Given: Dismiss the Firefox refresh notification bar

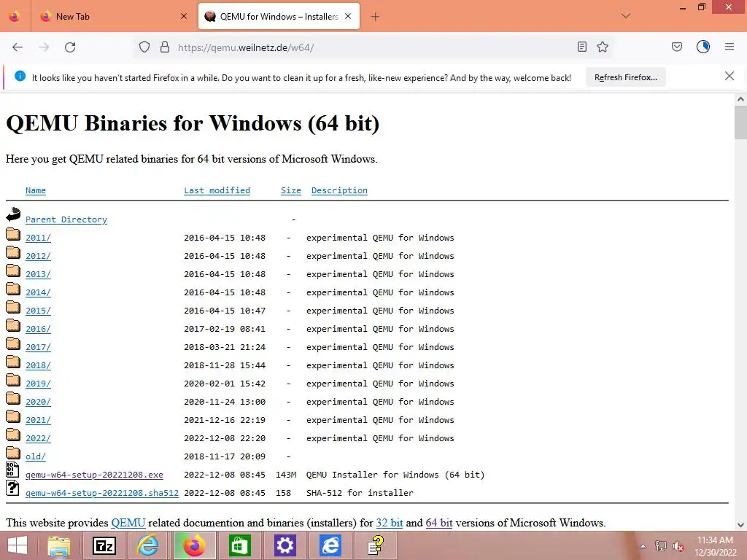Looking at the screenshot, I should point(729,76).
